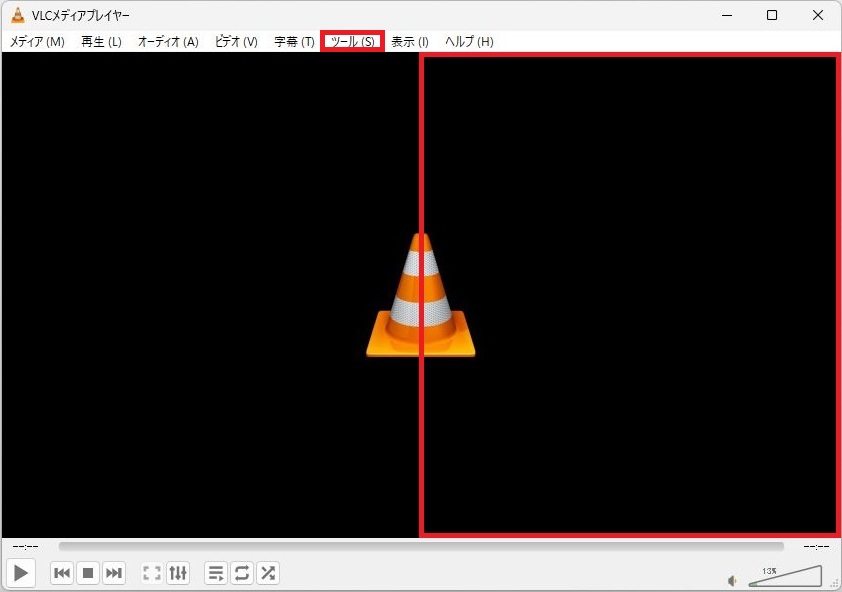The width and height of the screenshot is (842, 592).
Task: Toggle loop repeat mode
Action: pyautogui.click(x=242, y=573)
